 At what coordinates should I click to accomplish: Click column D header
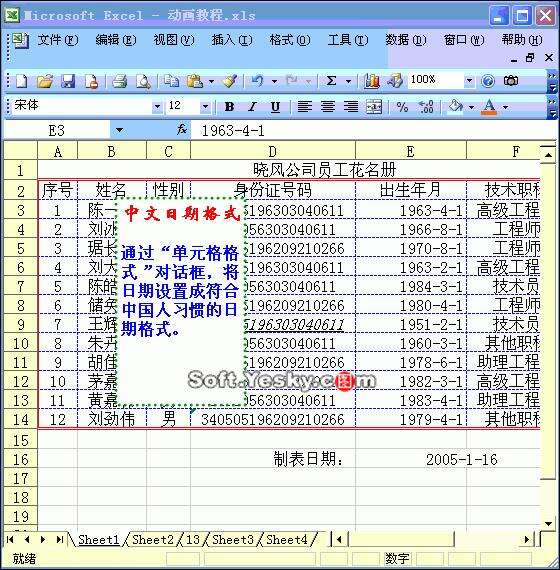click(x=273, y=151)
